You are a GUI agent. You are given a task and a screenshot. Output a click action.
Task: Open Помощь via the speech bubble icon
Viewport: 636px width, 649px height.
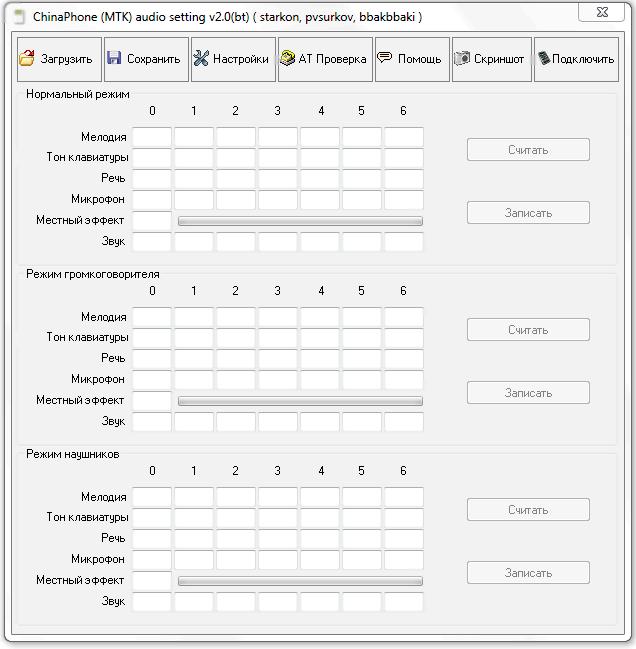tap(384, 58)
